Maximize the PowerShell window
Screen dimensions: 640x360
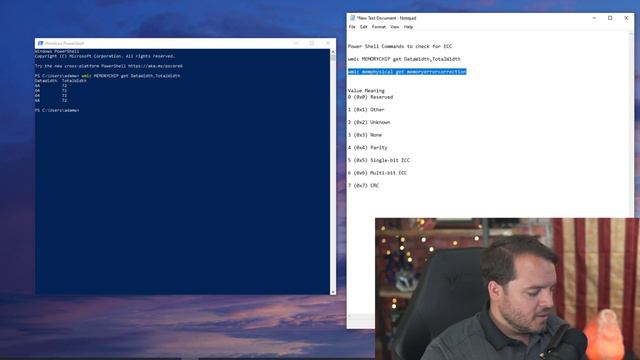point(312,43)
